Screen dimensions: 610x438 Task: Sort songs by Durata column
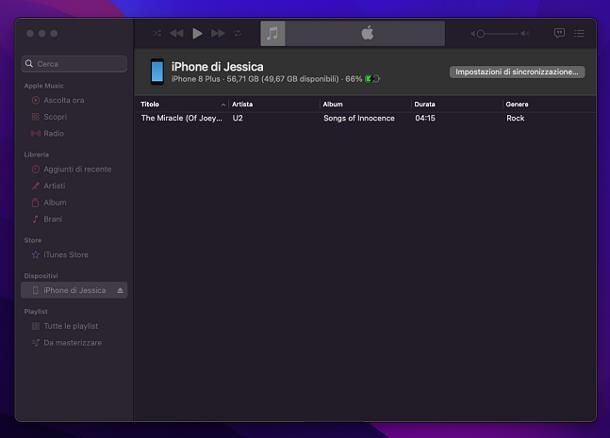pos(456,104)
